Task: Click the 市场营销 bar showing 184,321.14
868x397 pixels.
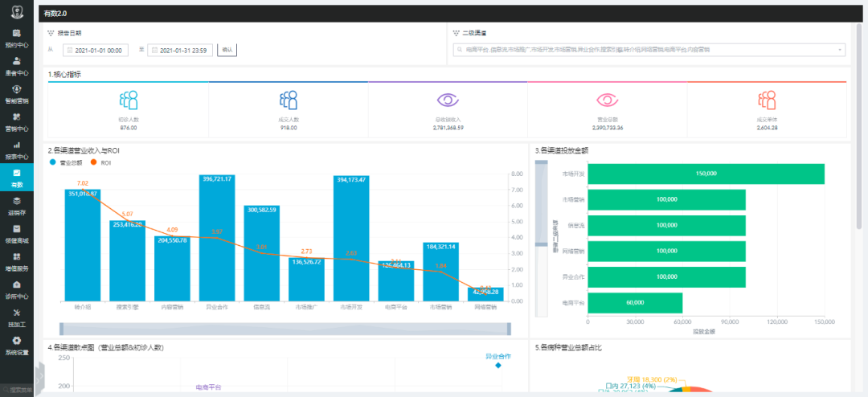Action: (x=440, y=272)
